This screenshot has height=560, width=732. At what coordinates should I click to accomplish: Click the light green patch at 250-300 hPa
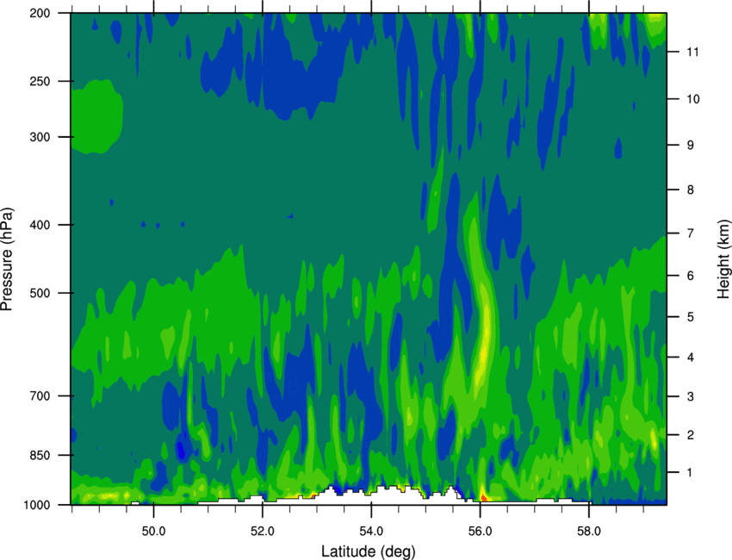pos(96,117)
